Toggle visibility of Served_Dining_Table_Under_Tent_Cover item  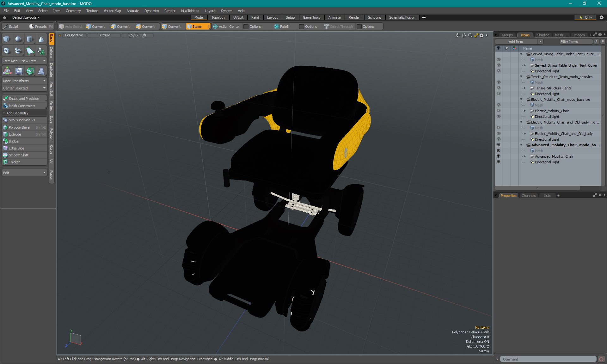coord(499,65)
